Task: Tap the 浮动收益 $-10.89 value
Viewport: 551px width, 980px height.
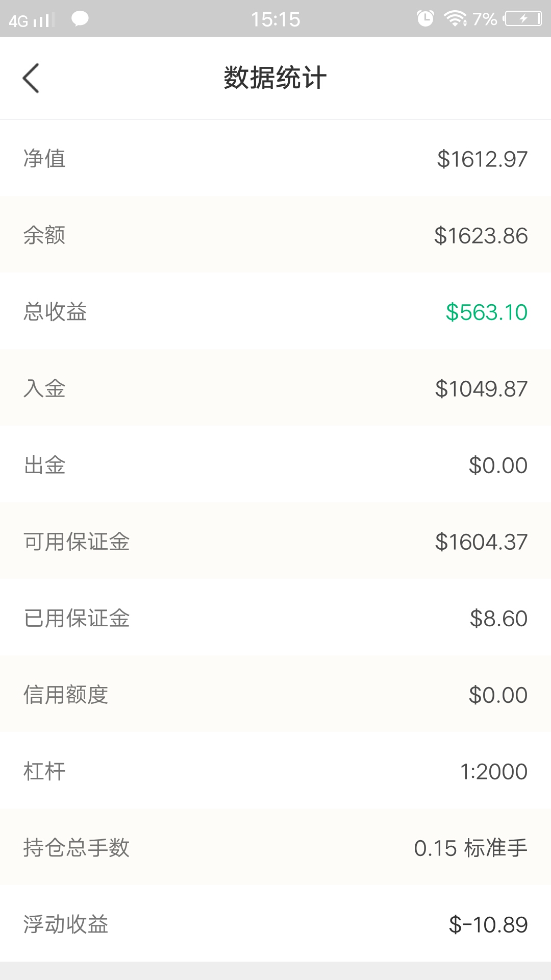Action: (488, 924)
